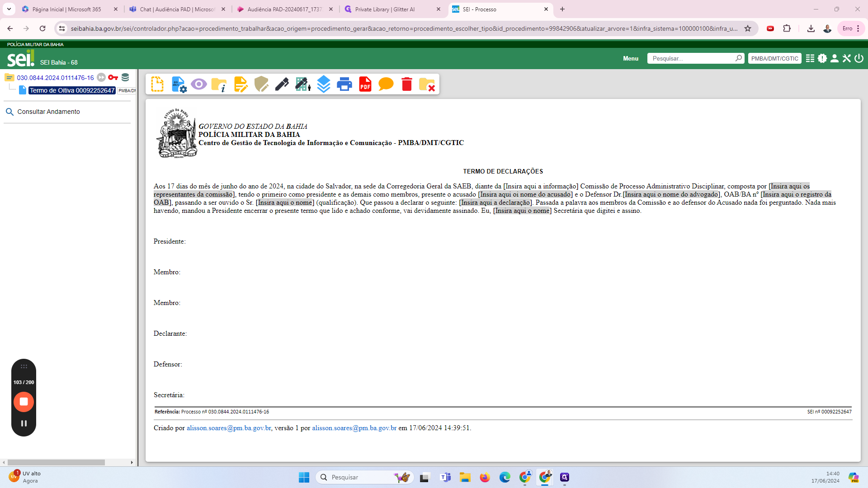Open Firefox from taskbar
The width and height of the screenshot is (868, 488).
[485, 477]
